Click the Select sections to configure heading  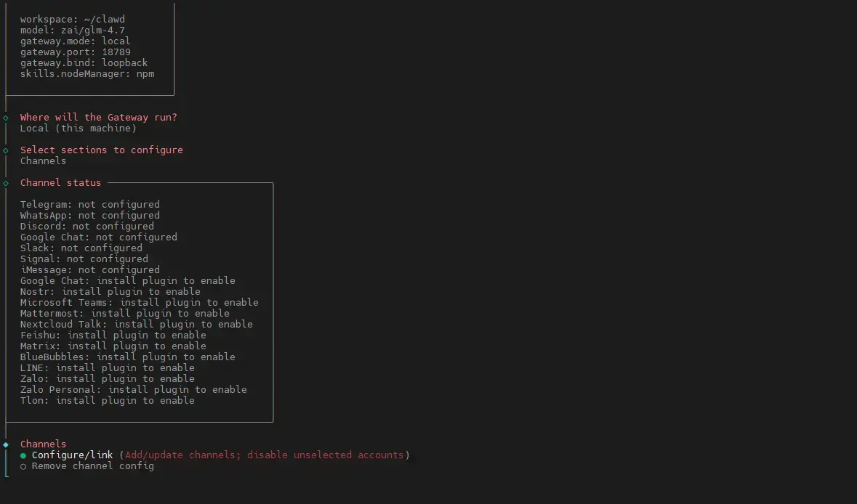pos(101,150)
